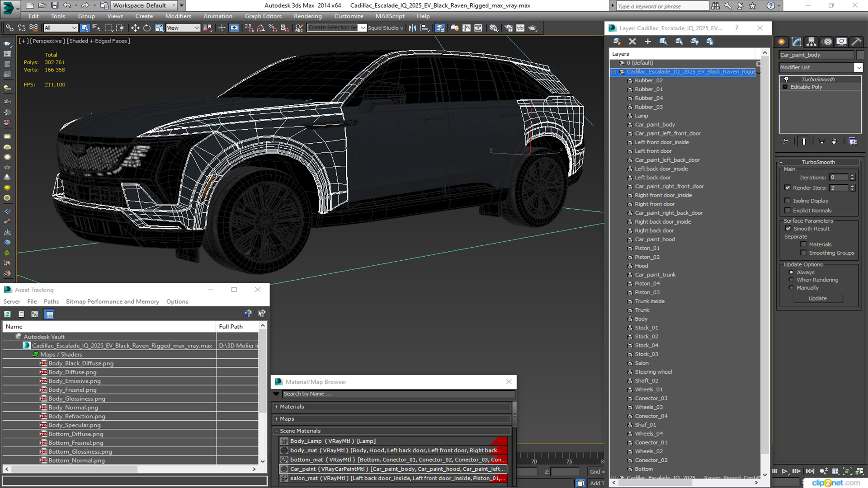Click Configure Modifier Sets icon
This screenshot has width=868, height=488.
coord(853,141)
